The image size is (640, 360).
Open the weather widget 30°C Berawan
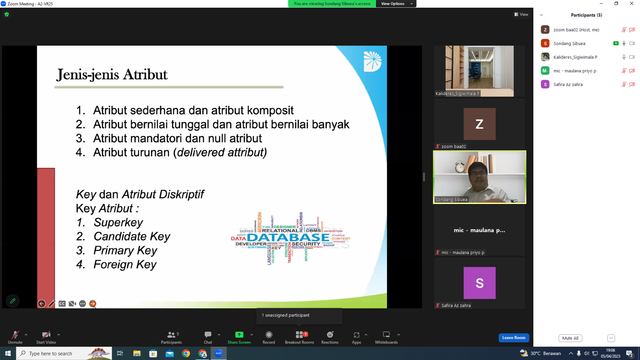coord(540,353)
